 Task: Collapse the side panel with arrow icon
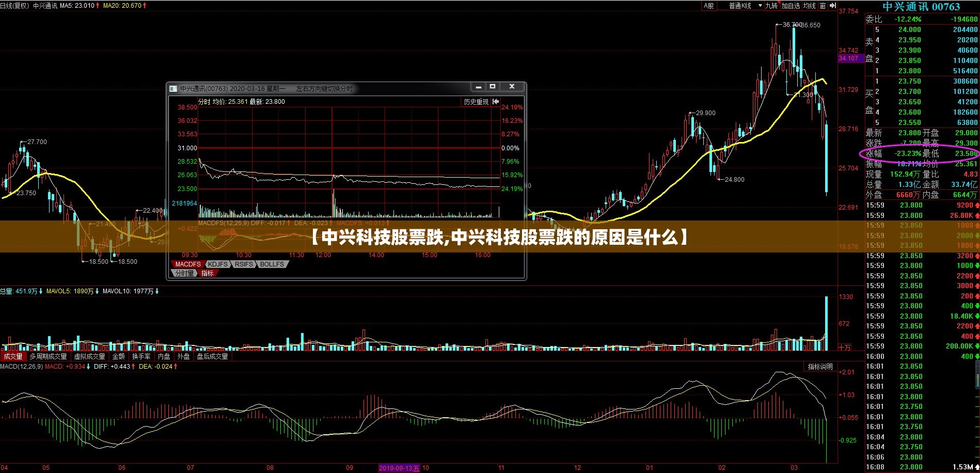tap(833, 6)
